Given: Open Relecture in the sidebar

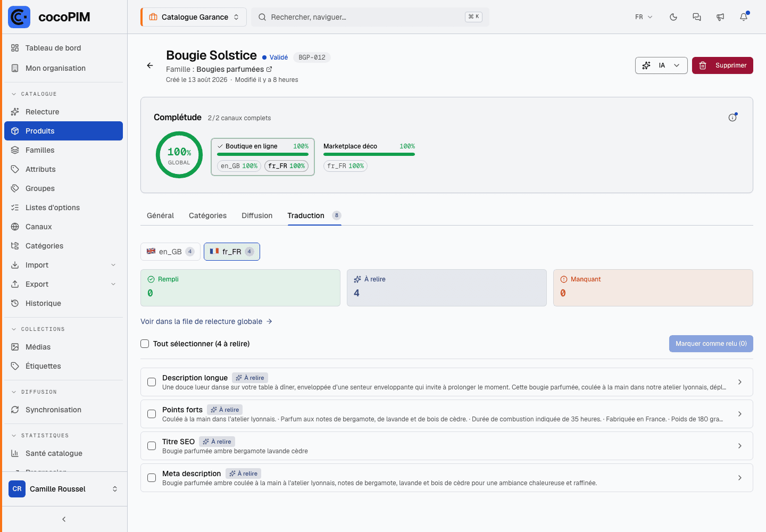Looking at the screenshot, I should tap(63, 112).
